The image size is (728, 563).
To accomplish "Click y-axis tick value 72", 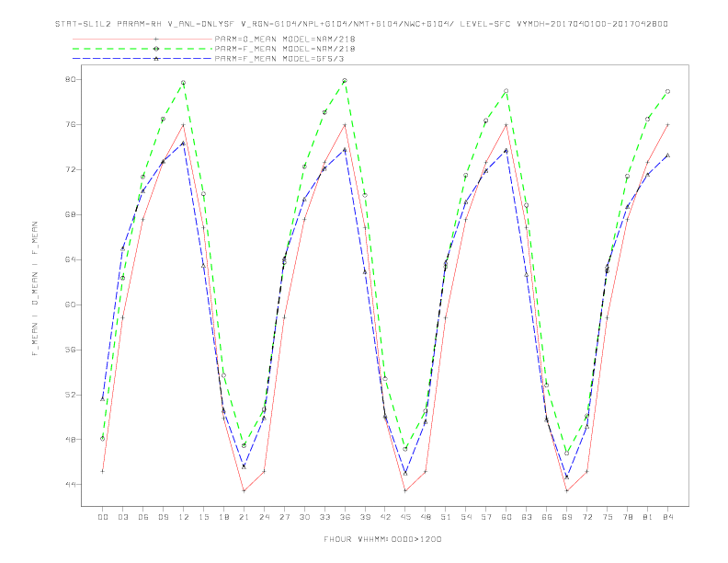I will (70, 169).
